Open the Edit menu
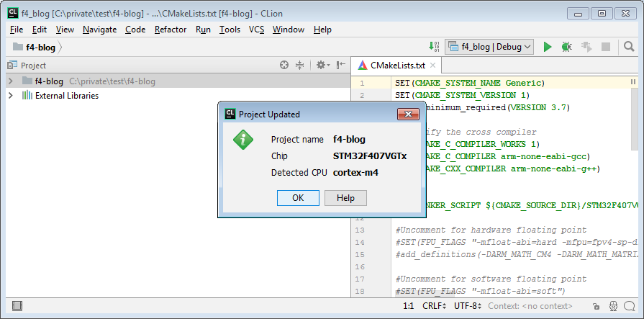644x319 pixels. click(40, 30)
